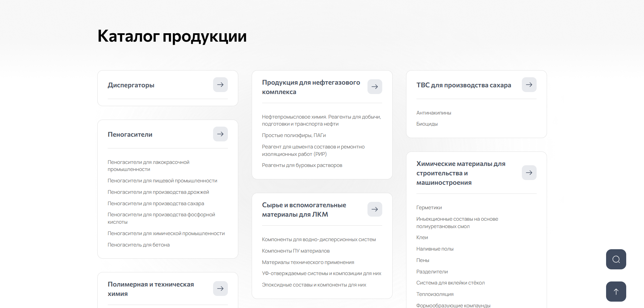The height and width of the screenshot is (308, 644).
Task: Open Сырье и вспомогательные материалы для ЛКМ heading
Action: 304,210
